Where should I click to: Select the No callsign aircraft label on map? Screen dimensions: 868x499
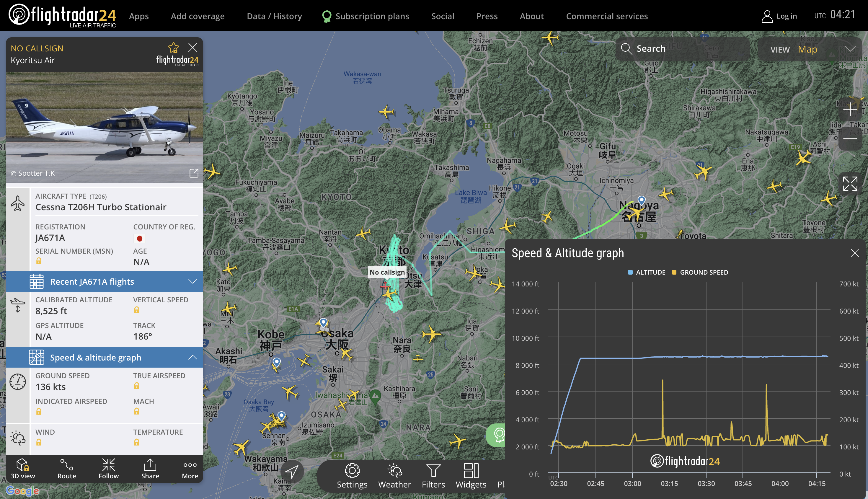click(x=387, y=272)
